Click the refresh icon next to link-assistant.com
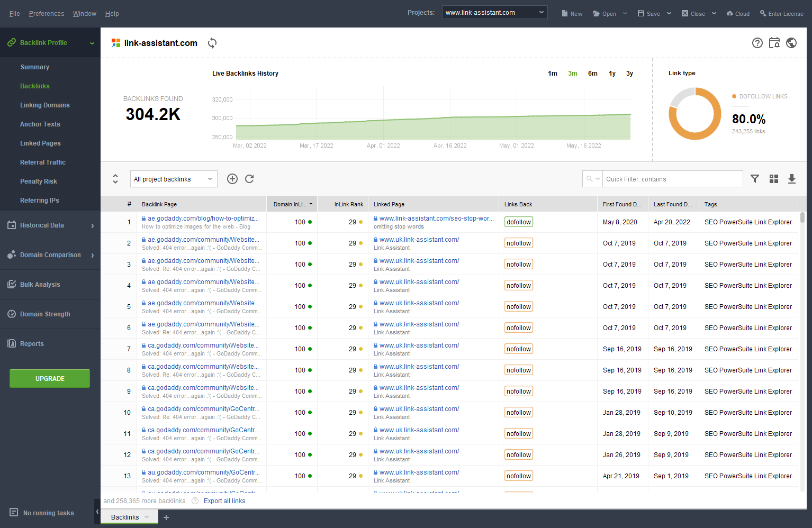The height and width of the screenshot is (528, 812). click(212, 43)
